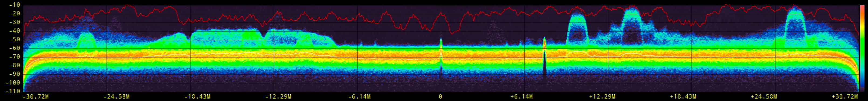
Task: Click the -12.29M frequency label
Action: (x=278, y=97)
